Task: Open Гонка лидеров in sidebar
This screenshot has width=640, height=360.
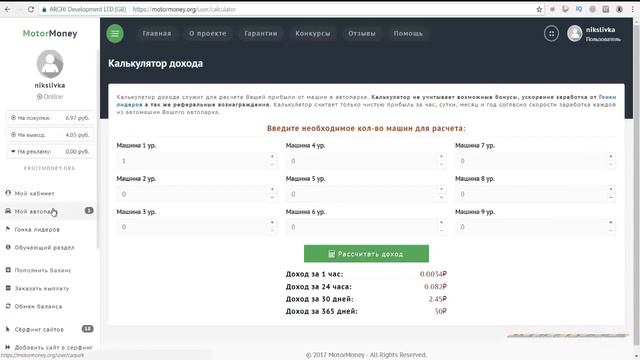Action: (x=37, y=229)
